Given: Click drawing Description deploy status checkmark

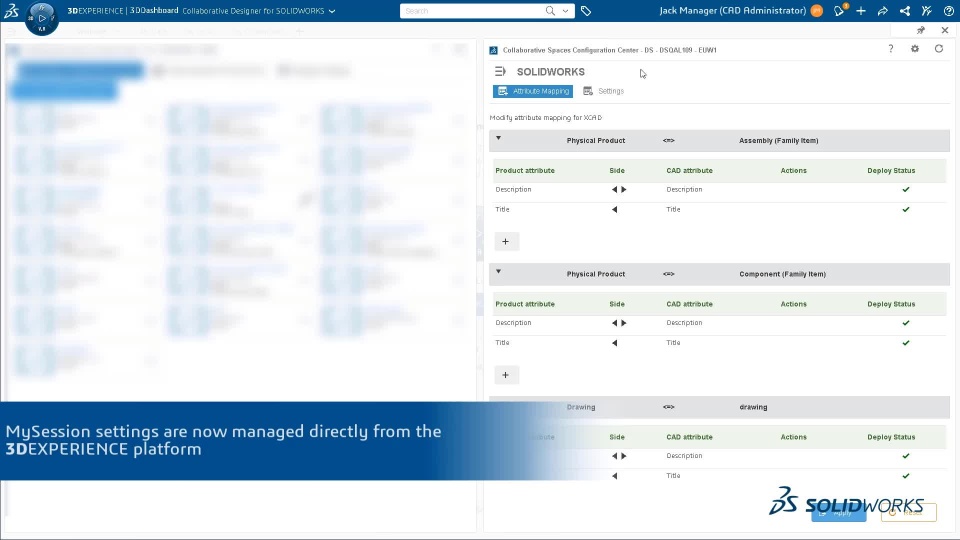Looking at the screenshot, I should (906, 456).
